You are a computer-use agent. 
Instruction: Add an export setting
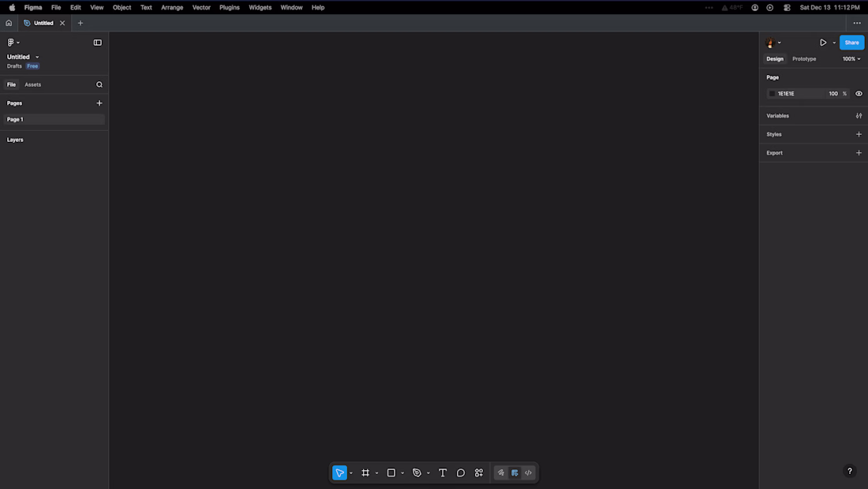(859, 153)
